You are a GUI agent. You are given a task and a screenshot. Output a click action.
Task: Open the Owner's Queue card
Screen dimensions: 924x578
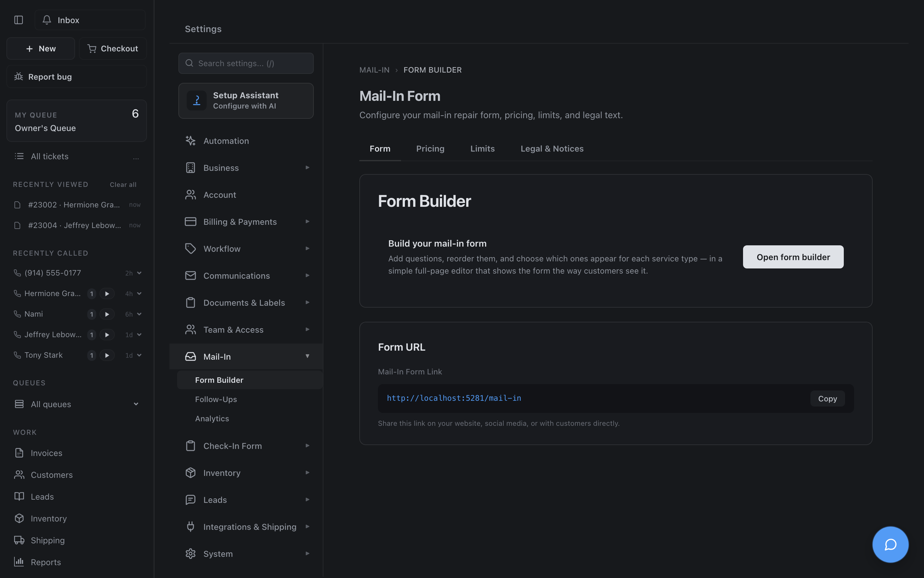point(77,121)
